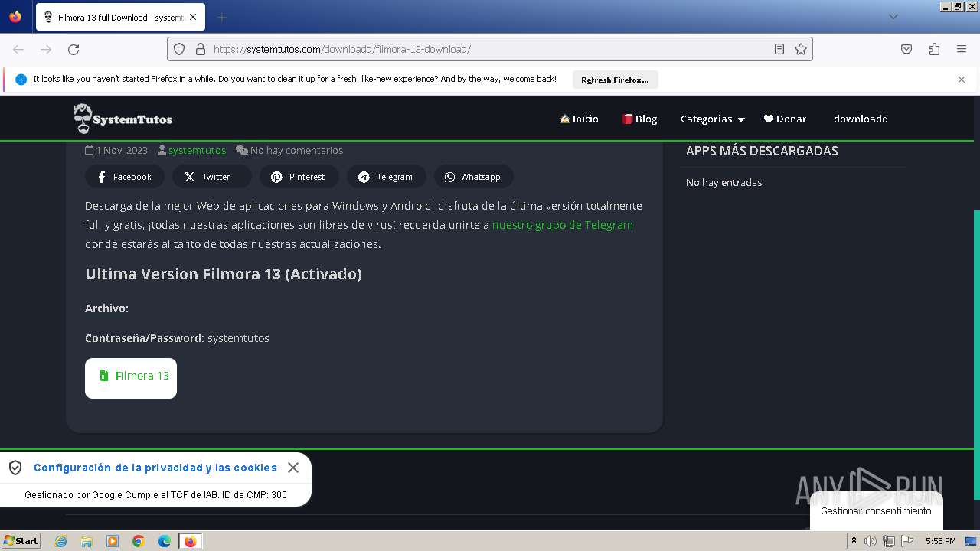Close the privacy and cookies banner
Viewport: 980px width, 551px height.
click(293, 468)
